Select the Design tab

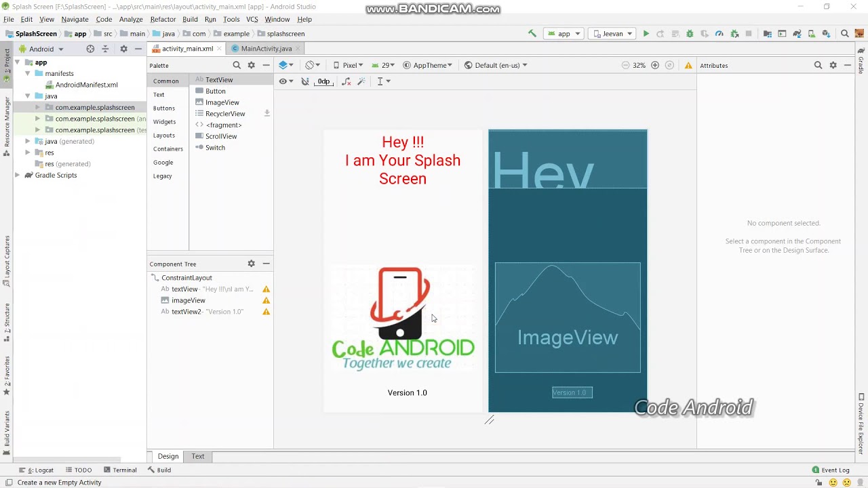click(168, 456)
